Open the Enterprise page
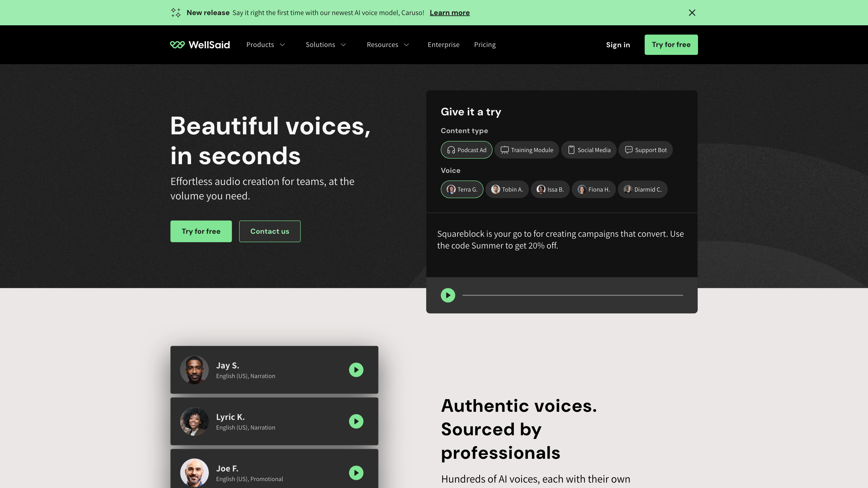Viewport: 868px width, 488px height. [x=443, y=45]
